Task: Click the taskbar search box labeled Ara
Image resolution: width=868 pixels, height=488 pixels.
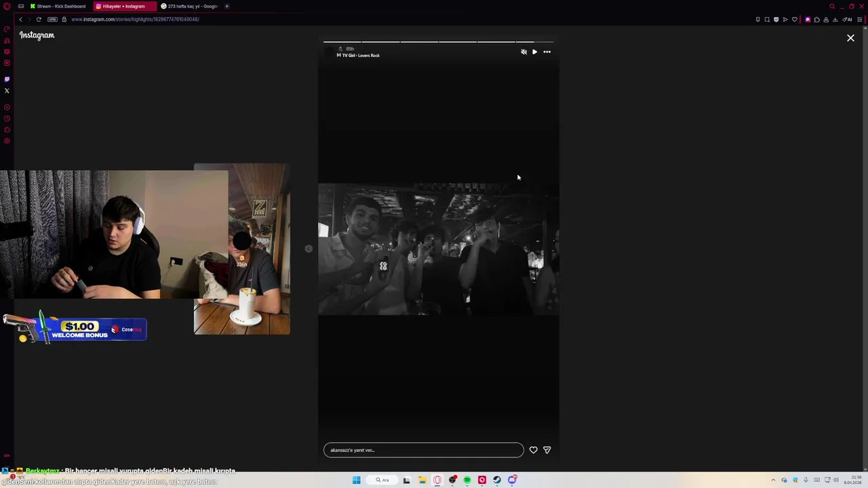Action: coord(382,480)
